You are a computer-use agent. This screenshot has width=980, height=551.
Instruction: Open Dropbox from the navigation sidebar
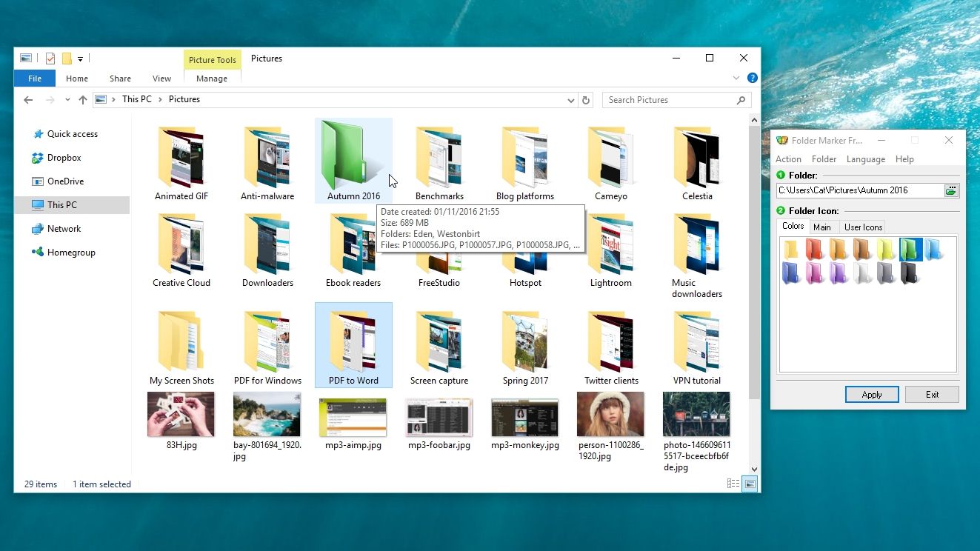(x=67, y=158)
